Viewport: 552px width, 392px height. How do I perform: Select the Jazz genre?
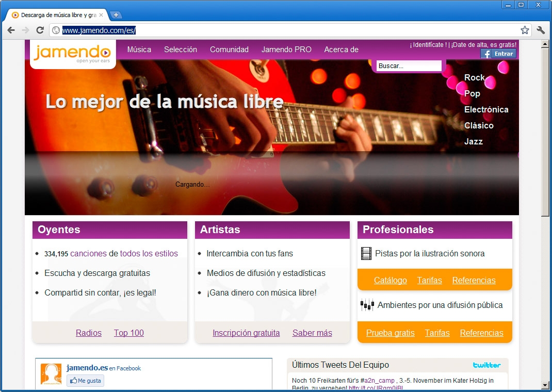473,141
